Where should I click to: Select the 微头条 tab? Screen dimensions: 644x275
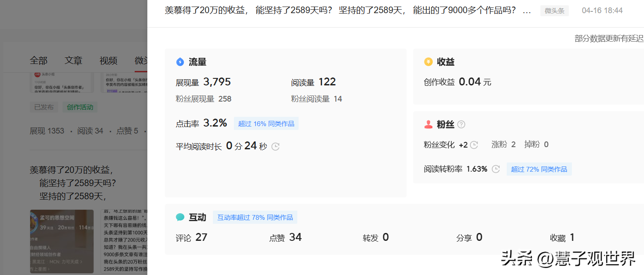pos(143,60)
